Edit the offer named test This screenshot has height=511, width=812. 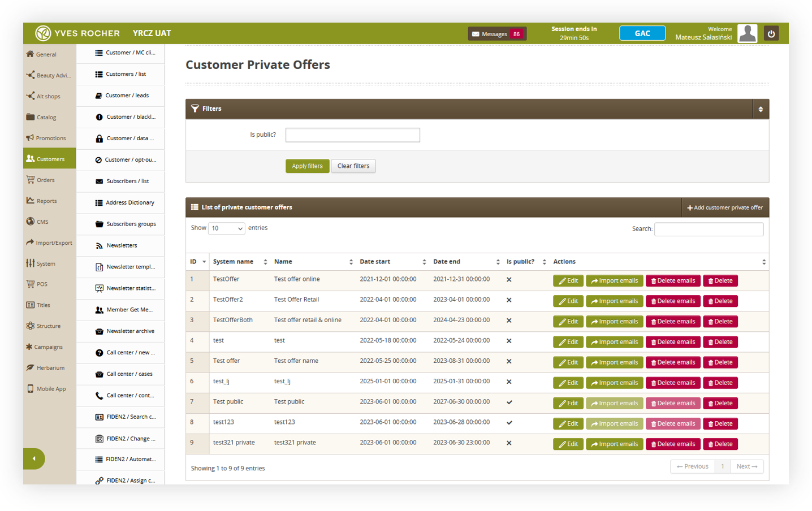[x=568, y=342]
